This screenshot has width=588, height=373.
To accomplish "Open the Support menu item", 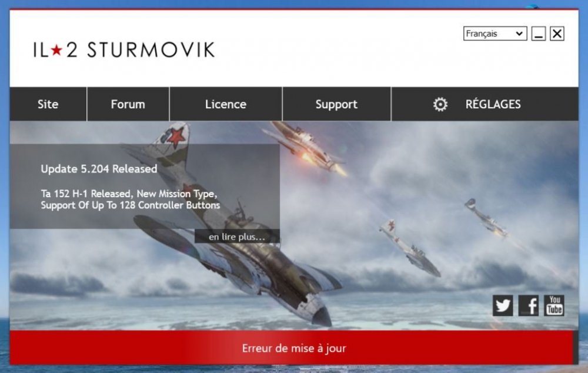I will click(x=336, y=104).
